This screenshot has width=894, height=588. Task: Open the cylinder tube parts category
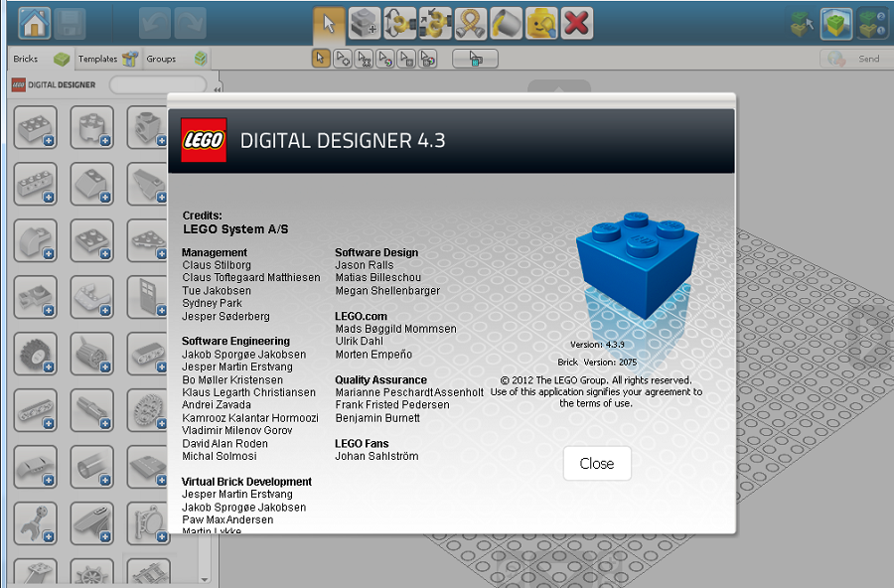click(x=91, y=467)
